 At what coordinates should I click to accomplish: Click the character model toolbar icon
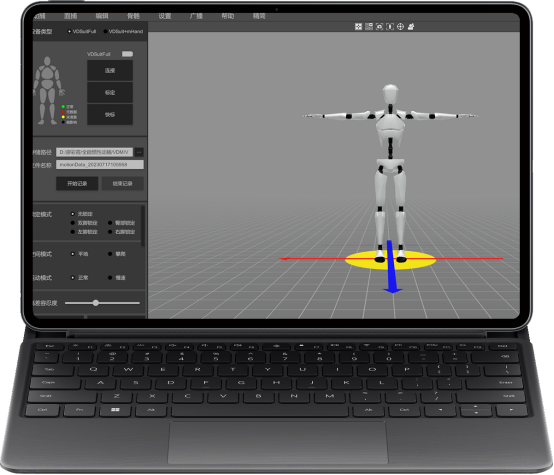411,27
